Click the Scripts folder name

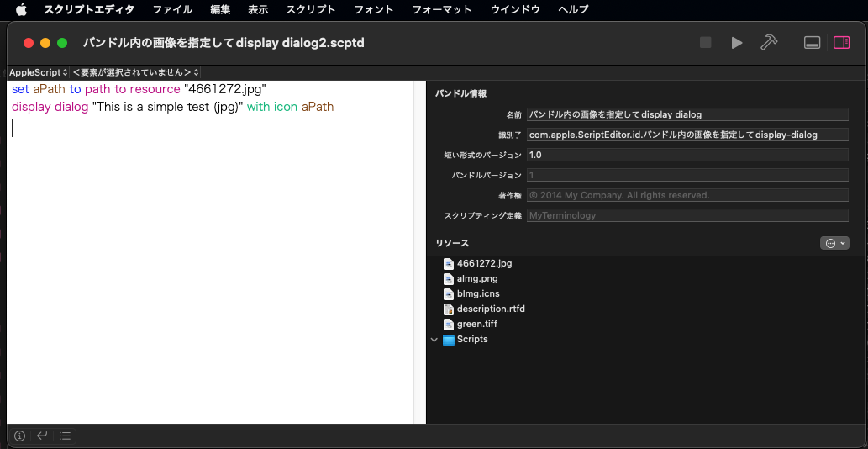[472, 340]
